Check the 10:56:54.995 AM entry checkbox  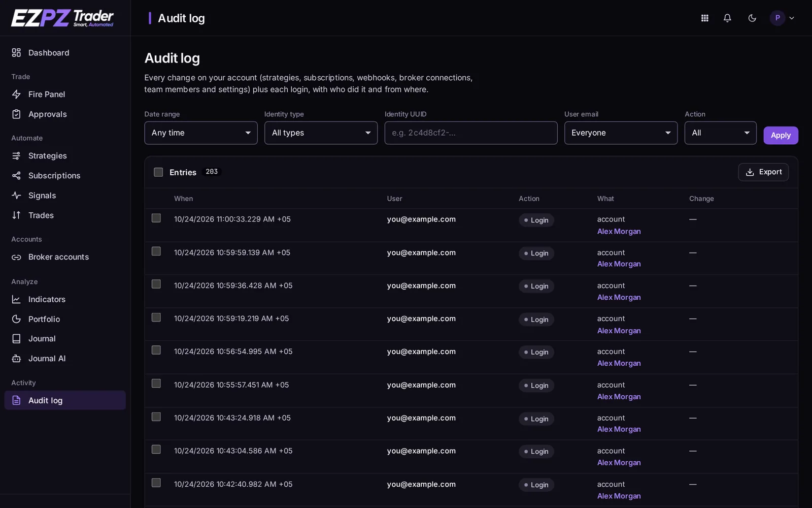(156, 350)
